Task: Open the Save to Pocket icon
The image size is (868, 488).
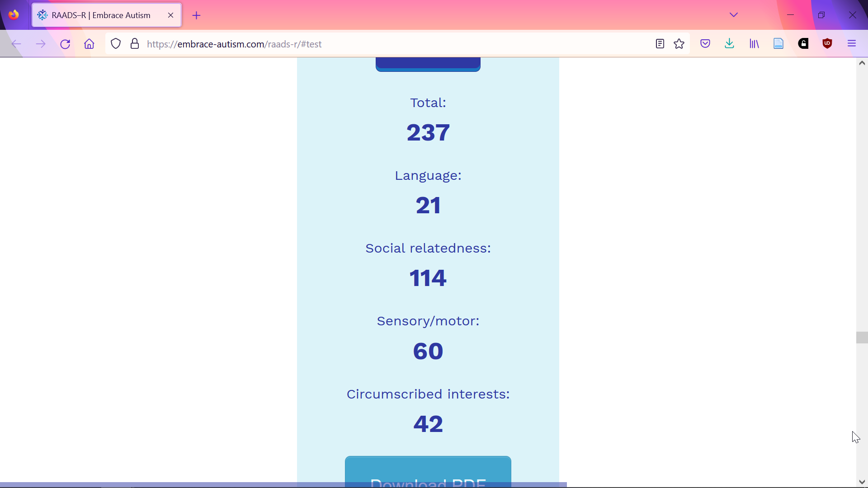Action: click(705, 44)
